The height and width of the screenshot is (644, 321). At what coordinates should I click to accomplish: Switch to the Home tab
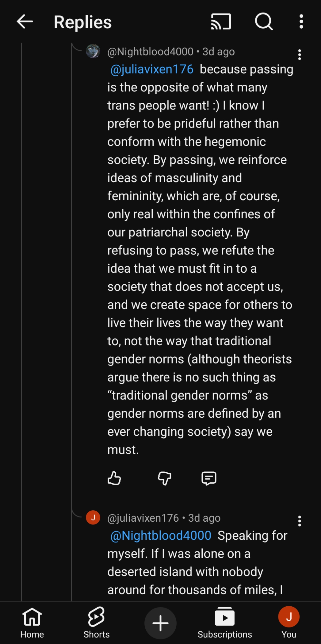tap(32, 622)
